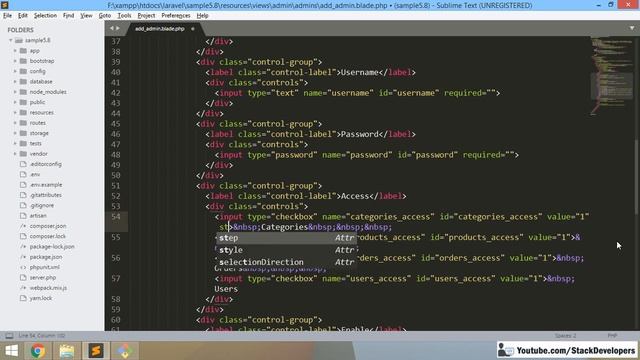
Task: Open the View menu
Action: tap(86, 16)
